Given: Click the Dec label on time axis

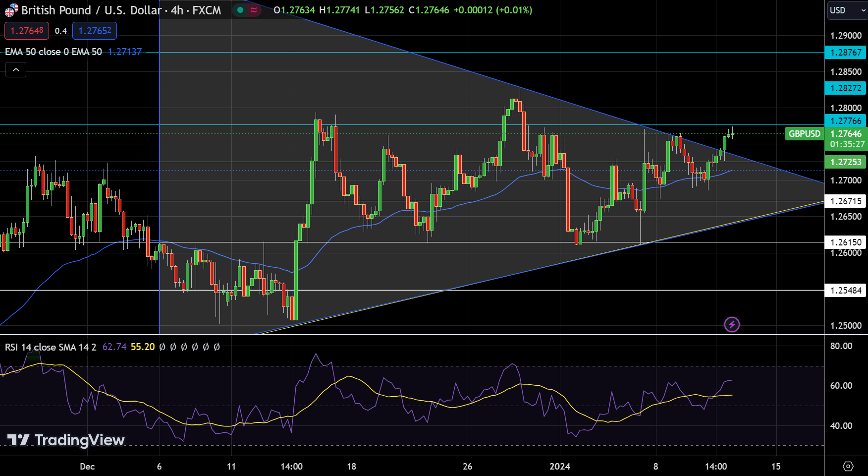Looking at the screenshot, I should (87, 466).
